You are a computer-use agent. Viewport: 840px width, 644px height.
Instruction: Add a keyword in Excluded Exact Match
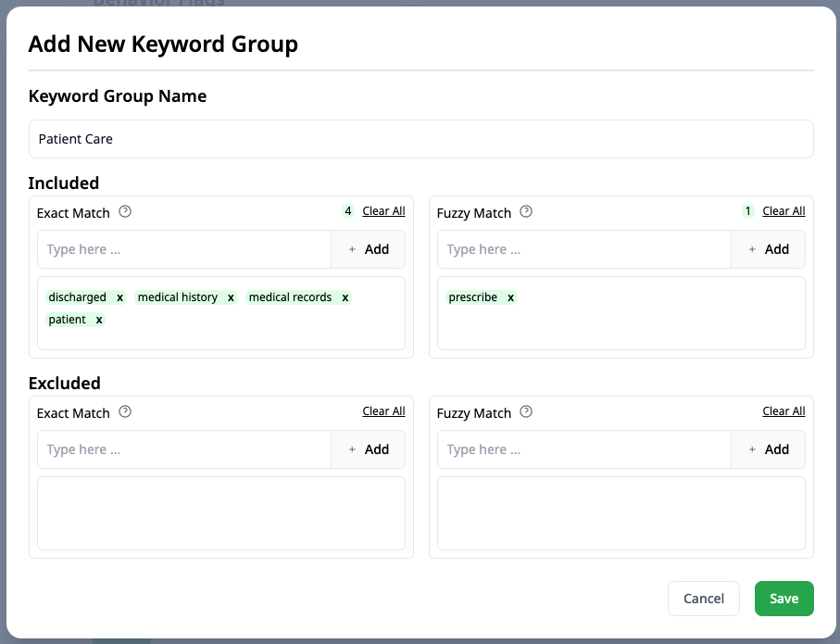point(368,449)
